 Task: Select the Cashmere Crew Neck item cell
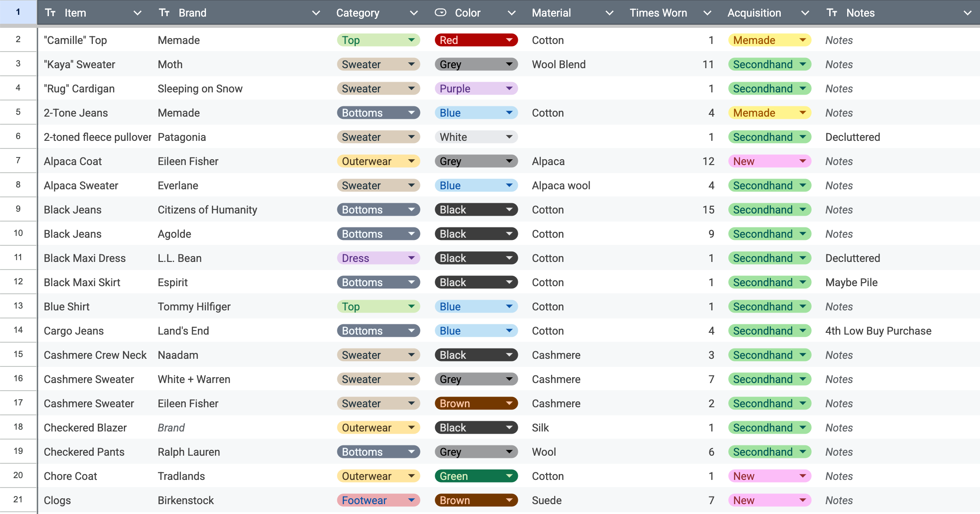[x=95, y=355]
